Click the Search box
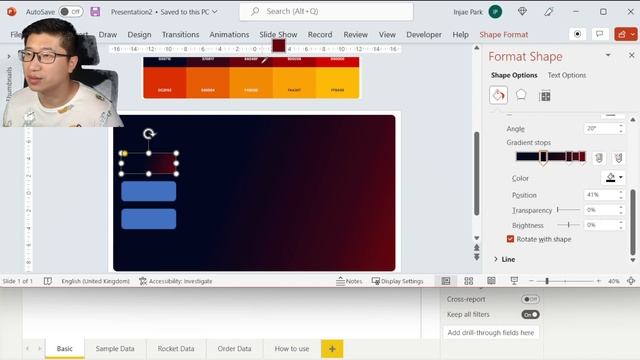This screenshot has width=640, height=360. tap(326, 11)
